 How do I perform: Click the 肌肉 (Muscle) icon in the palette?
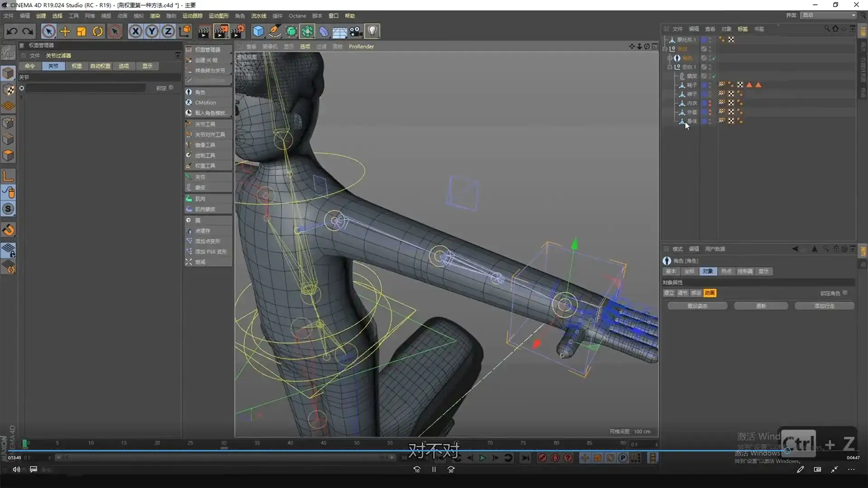point(189,198)
